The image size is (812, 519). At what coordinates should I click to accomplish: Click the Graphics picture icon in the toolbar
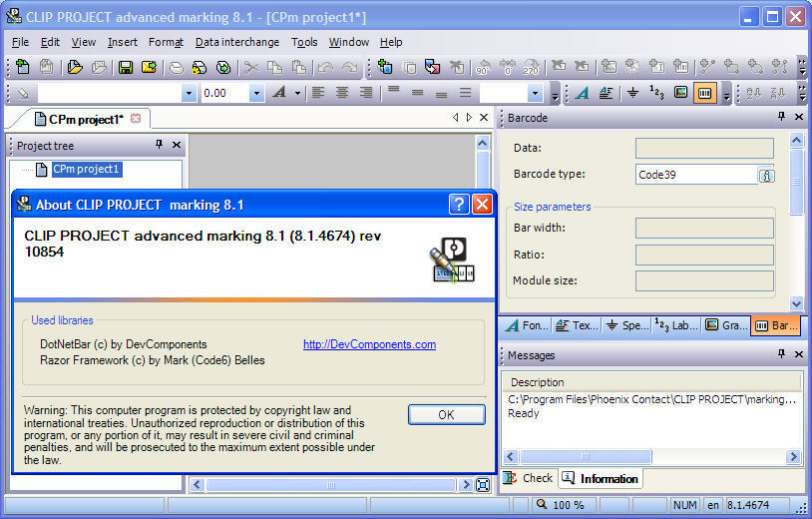680,93
